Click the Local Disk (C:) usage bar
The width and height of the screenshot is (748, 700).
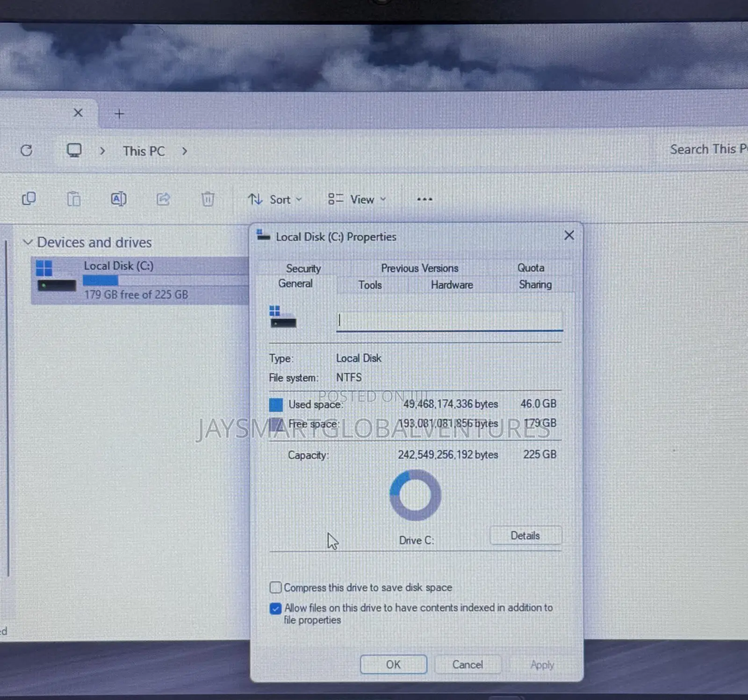pos(165,281)
